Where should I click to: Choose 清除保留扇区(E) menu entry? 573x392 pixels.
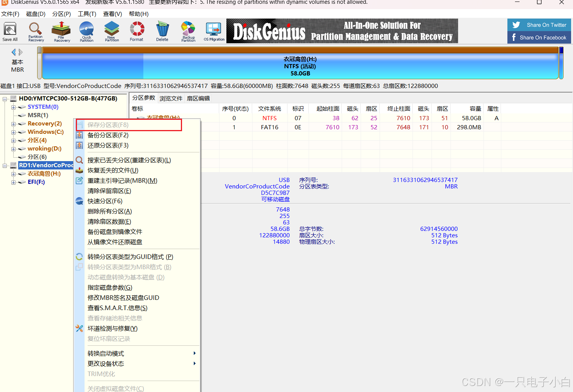point(137,191)
